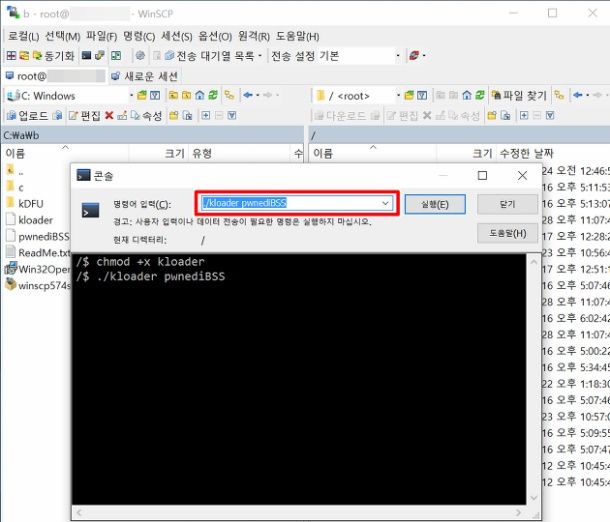Image resolution: width=610 pixels, height=522 pixels.
Task: Click the 실행(E) execute button
Action: [435, 204]
